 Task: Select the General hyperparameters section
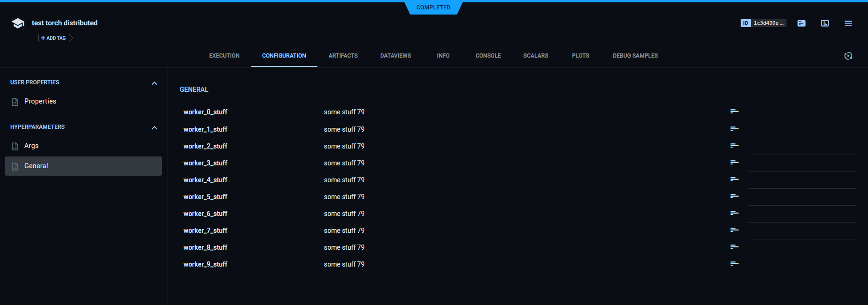(36, 166)
